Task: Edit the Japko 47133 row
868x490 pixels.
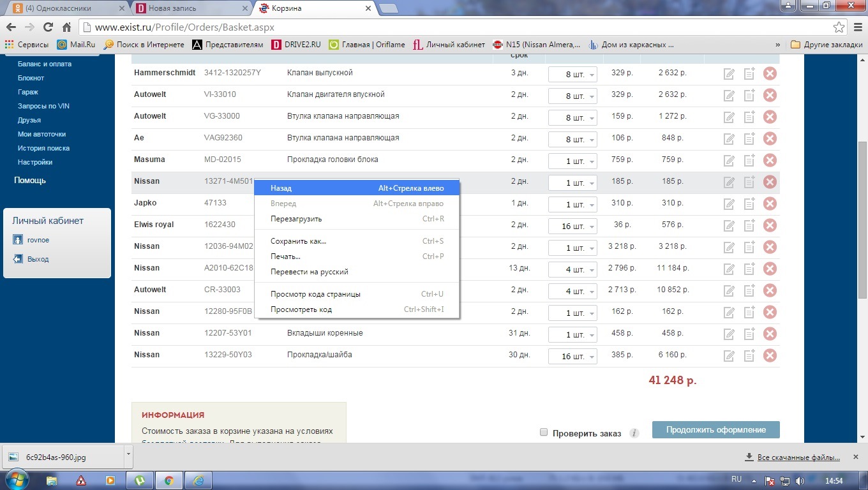Action: tap(729, 204)
